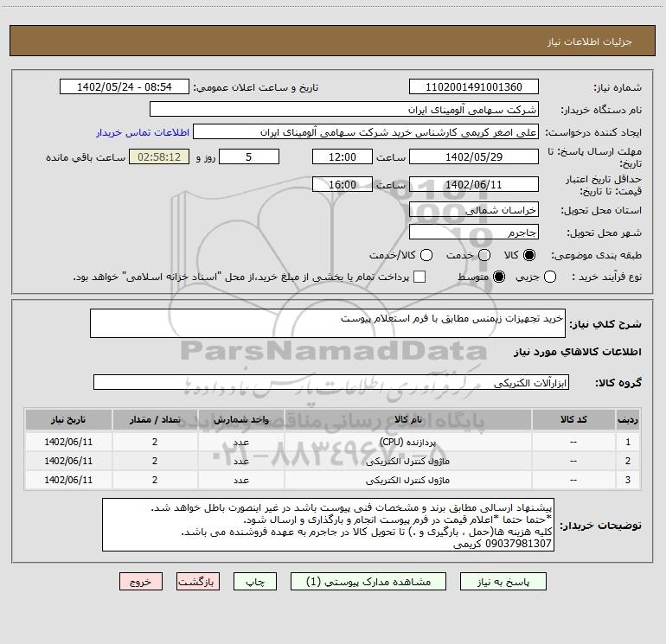This screenshot has height=644, width=666.
Task: Click the عدد unit cell in row 3
Action: click(x=240, y=480)
